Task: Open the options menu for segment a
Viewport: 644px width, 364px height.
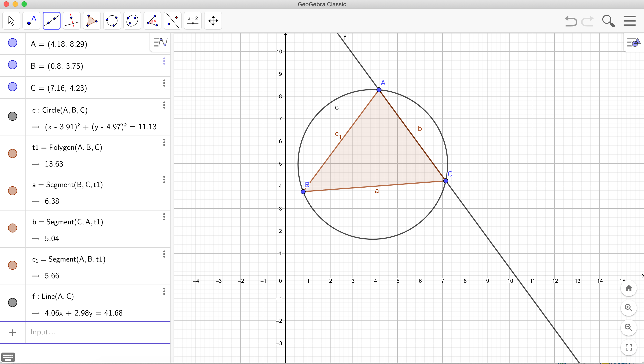Action: tap(164, 180)
